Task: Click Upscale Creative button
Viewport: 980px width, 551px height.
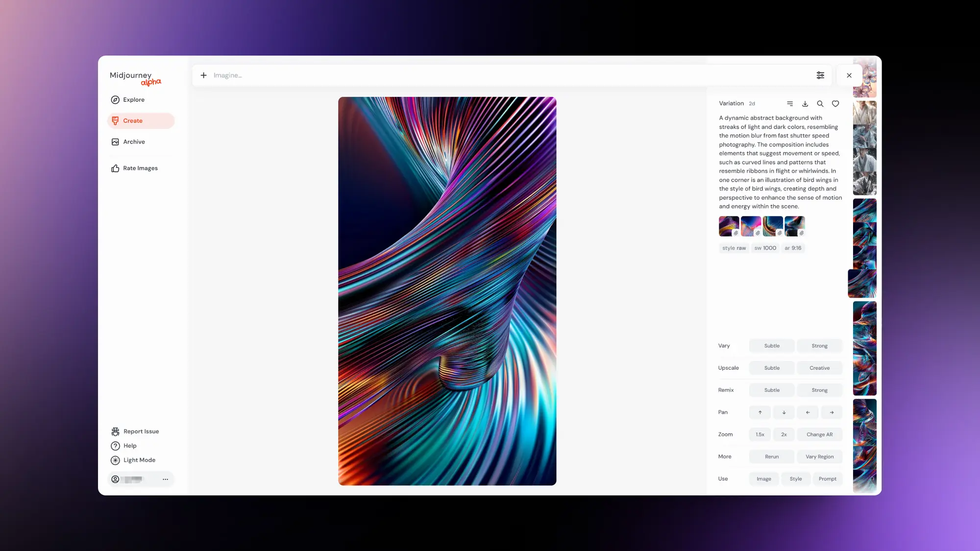Action: 819,368
